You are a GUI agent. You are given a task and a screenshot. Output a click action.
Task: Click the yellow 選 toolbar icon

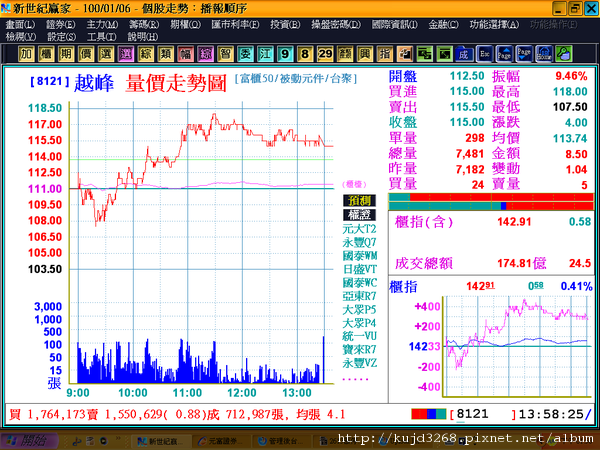106,54
